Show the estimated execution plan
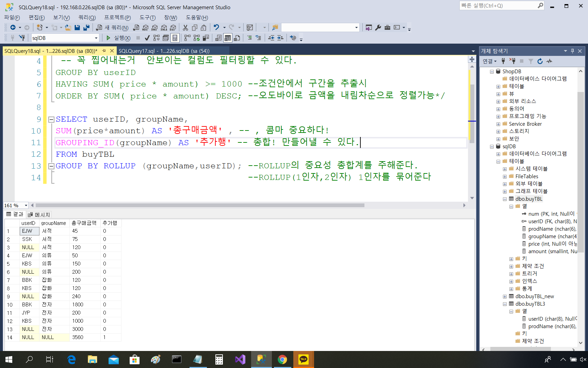Screen dimensions: 588x368 pos(156,38)
